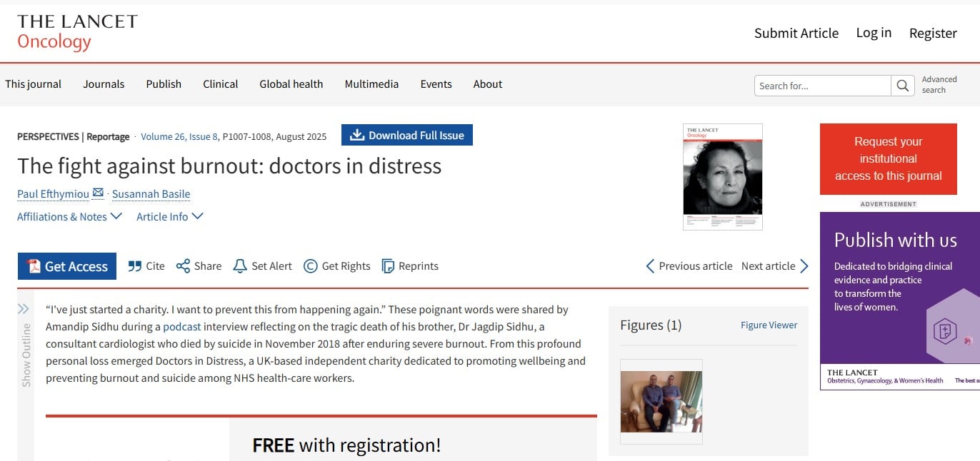
Task: Click the Cite quotation mark icon
Action: click(x=135, y=266)
